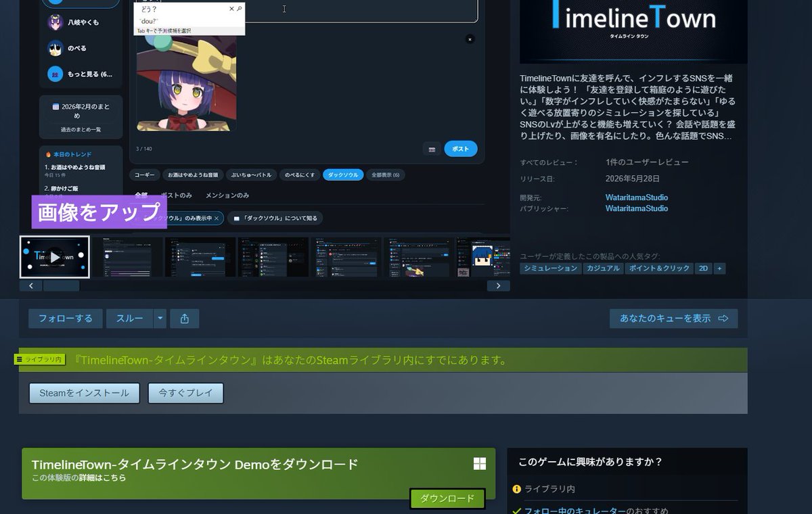
Task: Open the developer WataritamaStudio link
Action: pos(637,197)
